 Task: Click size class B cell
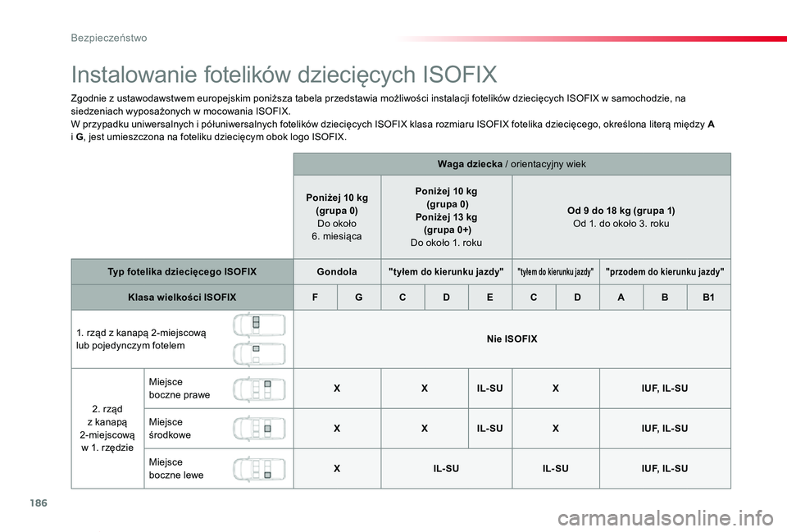(x=665, y=297)
